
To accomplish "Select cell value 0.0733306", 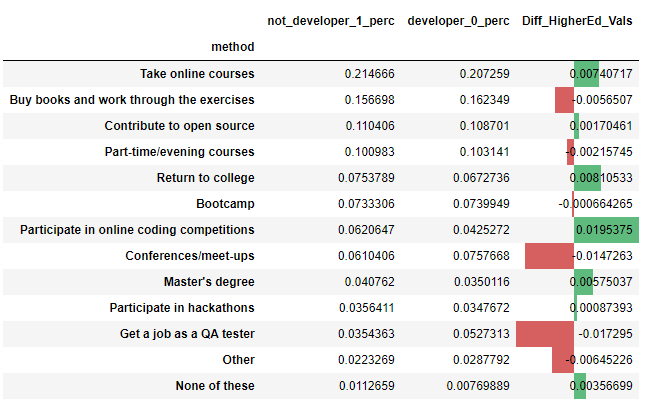I will [366, 203].
